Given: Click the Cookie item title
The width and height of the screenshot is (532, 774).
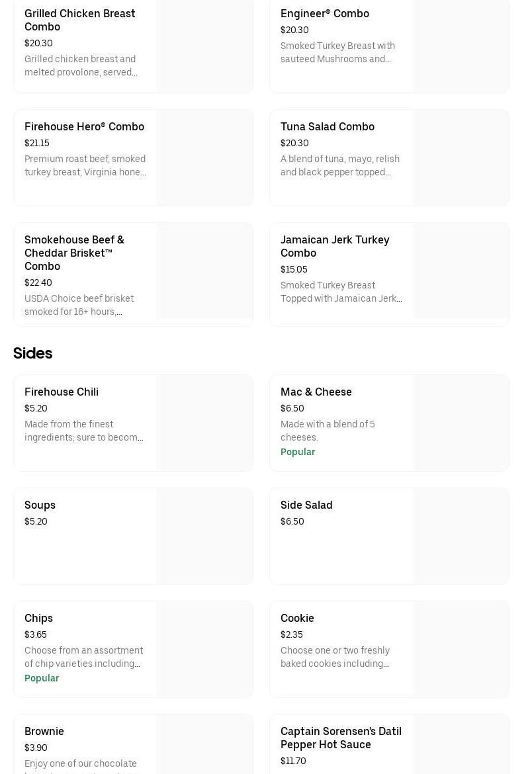Looking at the screenshot, I should [297, 618].
